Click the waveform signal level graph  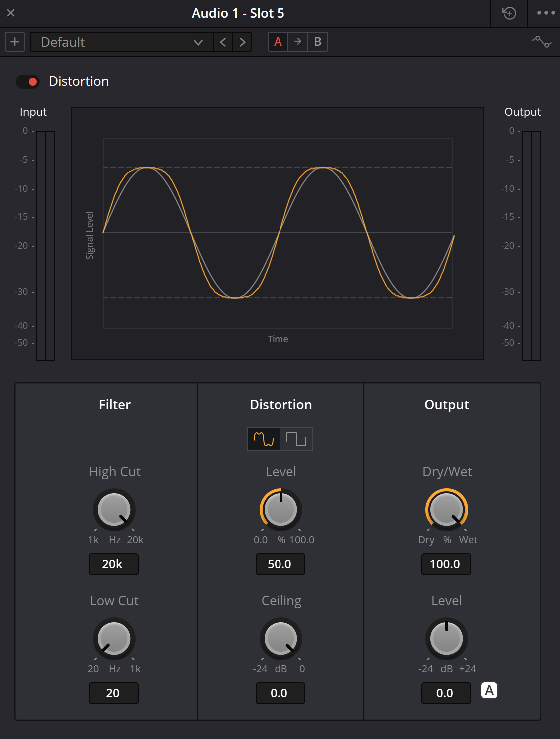[278, 233]
